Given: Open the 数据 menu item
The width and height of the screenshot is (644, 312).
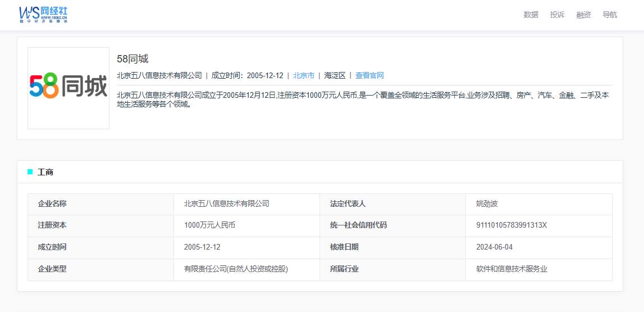Looking at the screenshot, I should [531, 15].
